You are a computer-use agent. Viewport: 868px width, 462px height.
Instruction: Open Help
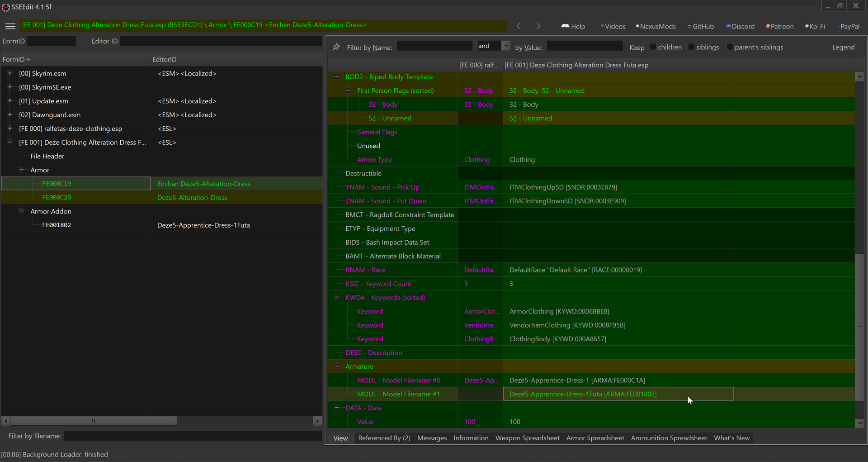(x=573, y=26)
